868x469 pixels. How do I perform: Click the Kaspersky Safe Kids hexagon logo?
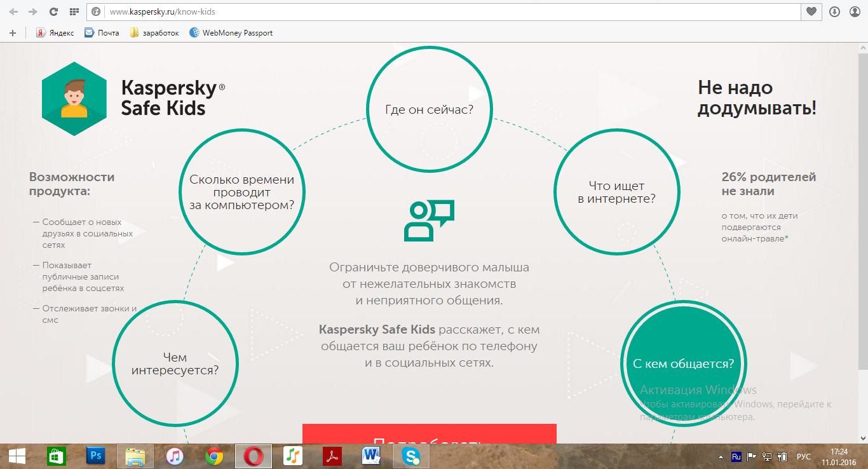tap(74, 99)
